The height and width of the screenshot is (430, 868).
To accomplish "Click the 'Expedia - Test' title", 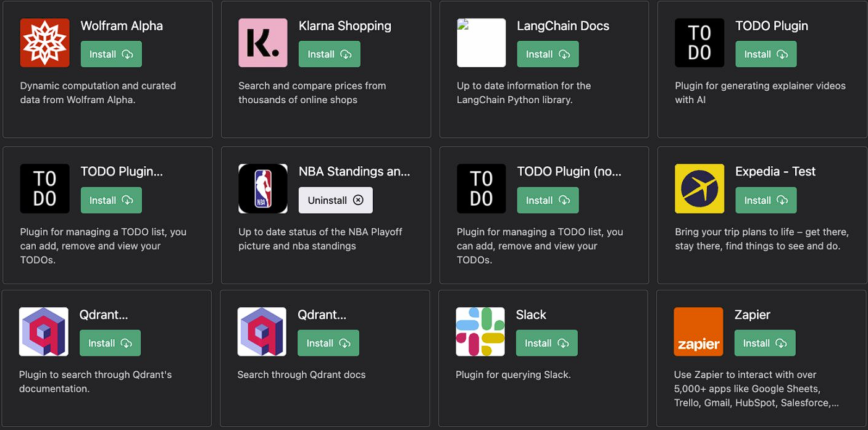I will click(775, 172).
